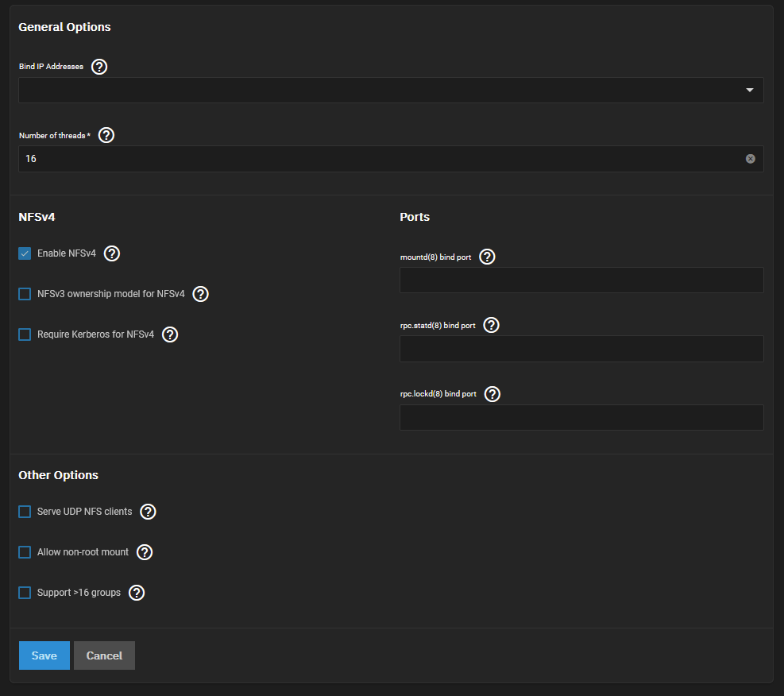Click the NFSv4 section heading
This screenshot has height=696, width=784.
(37, 217)
